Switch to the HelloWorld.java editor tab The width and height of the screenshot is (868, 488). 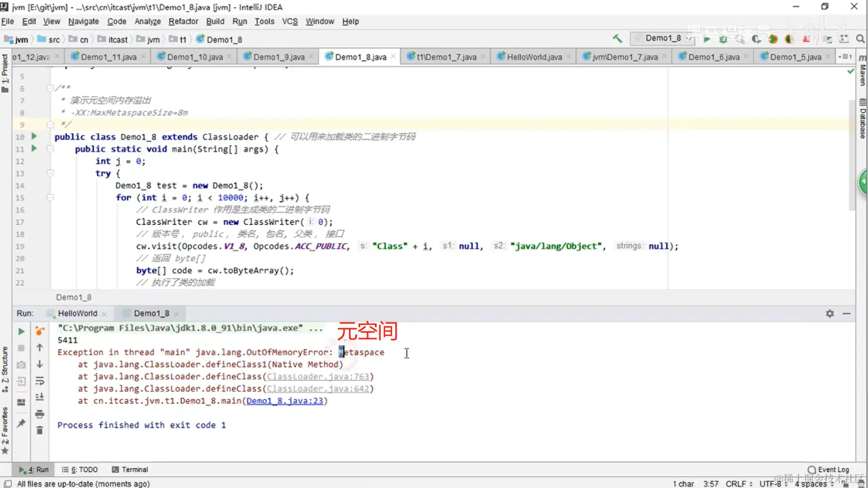(x=533, y=57)
